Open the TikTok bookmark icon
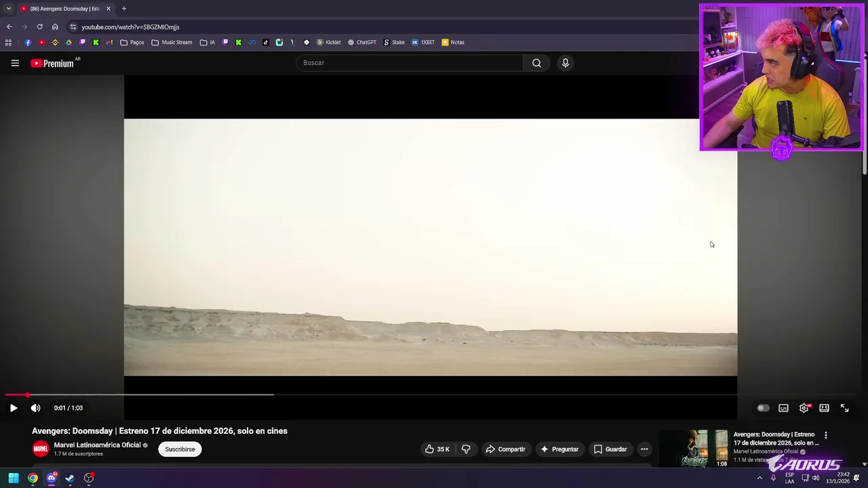The image size is (868, 488). 265,42
